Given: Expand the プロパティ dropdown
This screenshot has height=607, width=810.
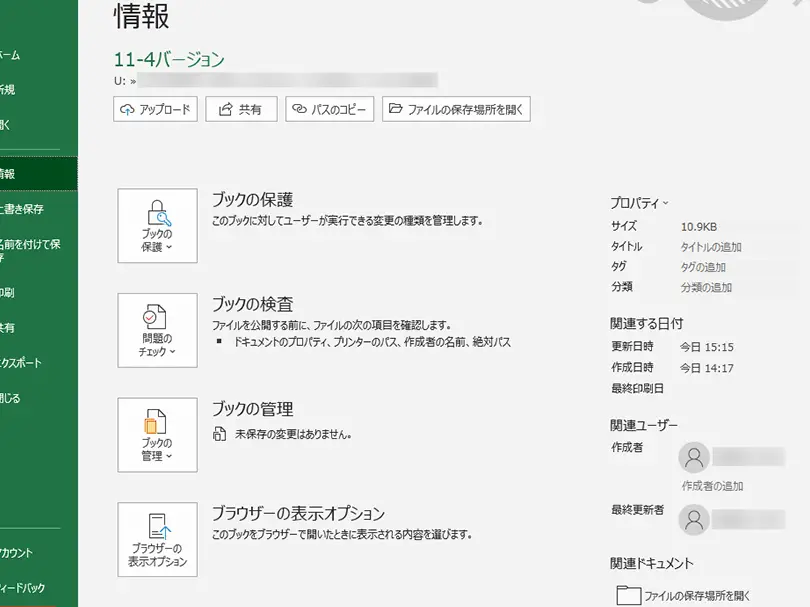Looking at the screenshot, I should click(x=638, y=201).
